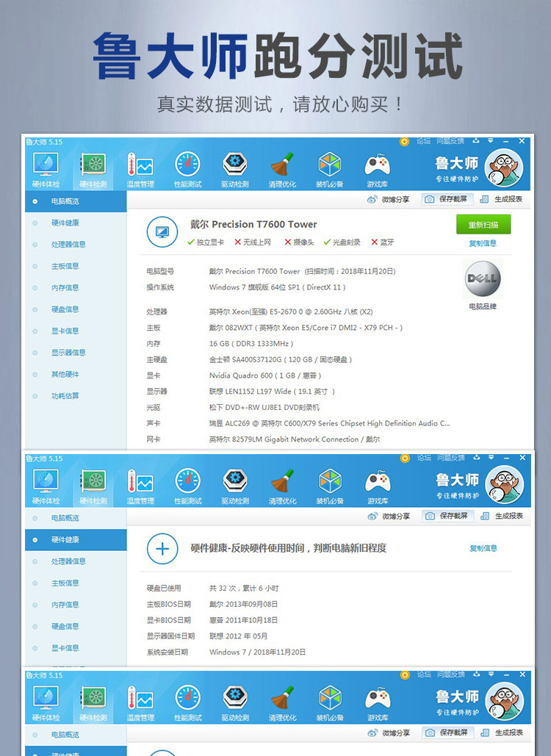Screen dimensions: 551x756
Task: Click 微博分享 in the hardware health window
Action: (389, 516)
